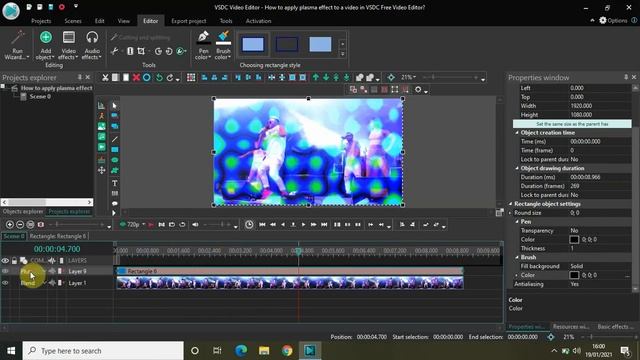Choose the dark outlined rectangle style
This screenshot has width=640, height=360.
pyautogui.click(x=287, y=44)
